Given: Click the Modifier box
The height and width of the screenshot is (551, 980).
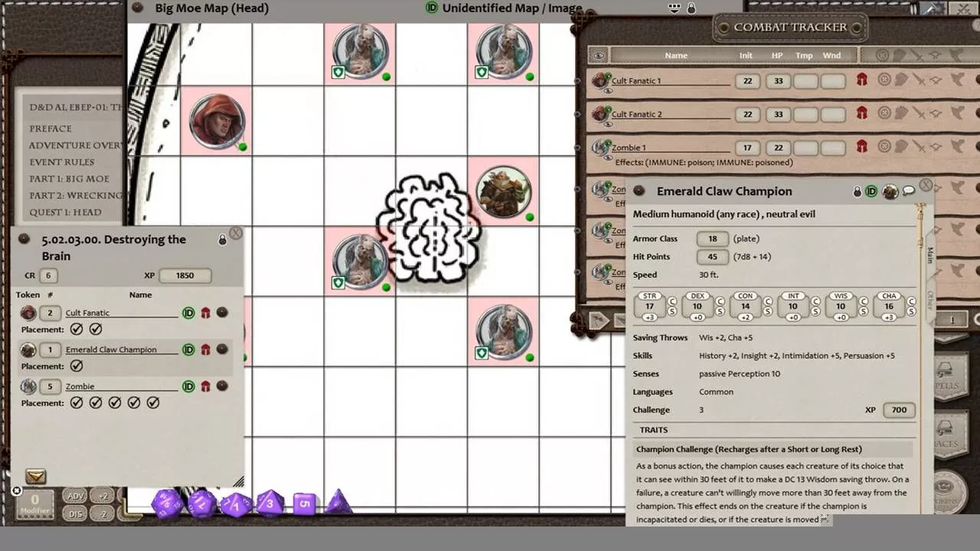Looking at the screenshot, I should point(34,504).
